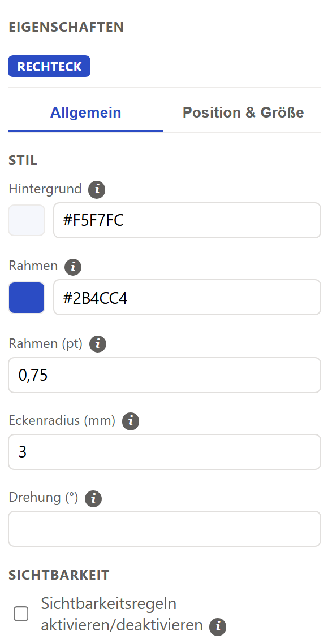
Task: Click the EIGENSCHAFTEN panel heading
Action: click(x=66, y=27)
